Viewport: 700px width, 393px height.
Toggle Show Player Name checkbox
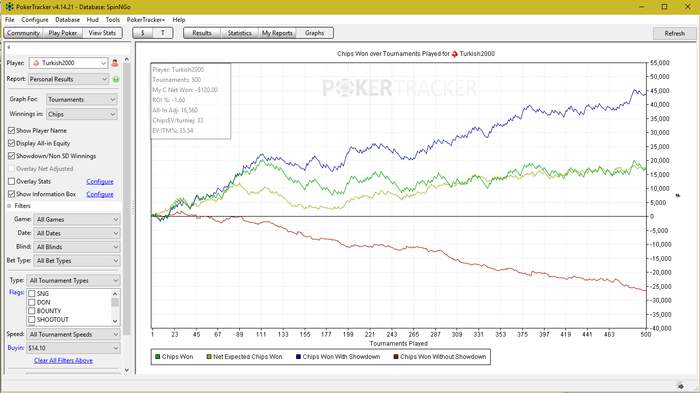12,130
